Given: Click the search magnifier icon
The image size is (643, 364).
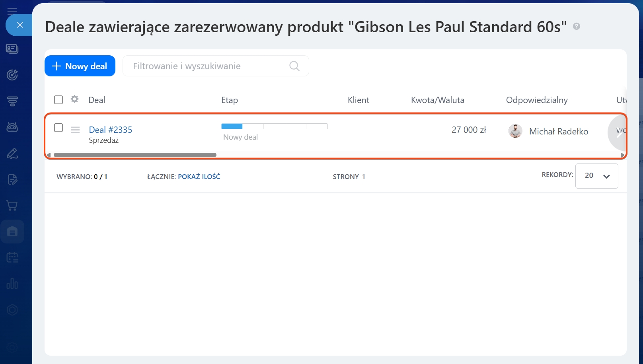Looking at the screenshot, I should coord(294,66).
